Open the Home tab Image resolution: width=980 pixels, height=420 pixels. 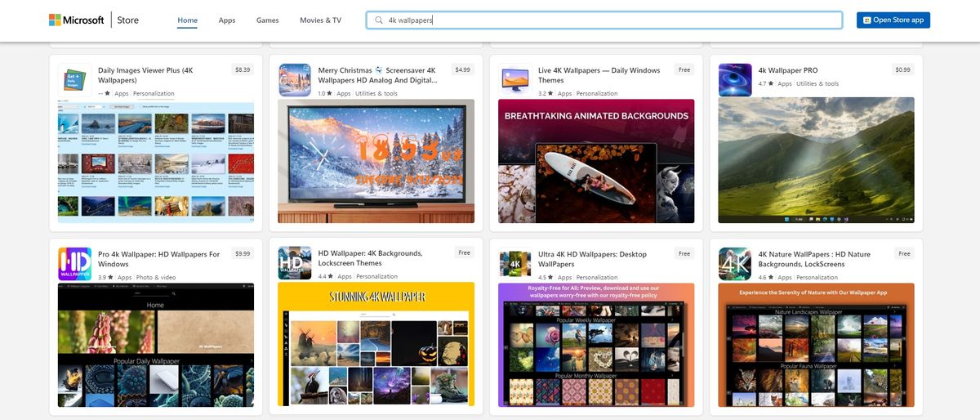[187, 20]
